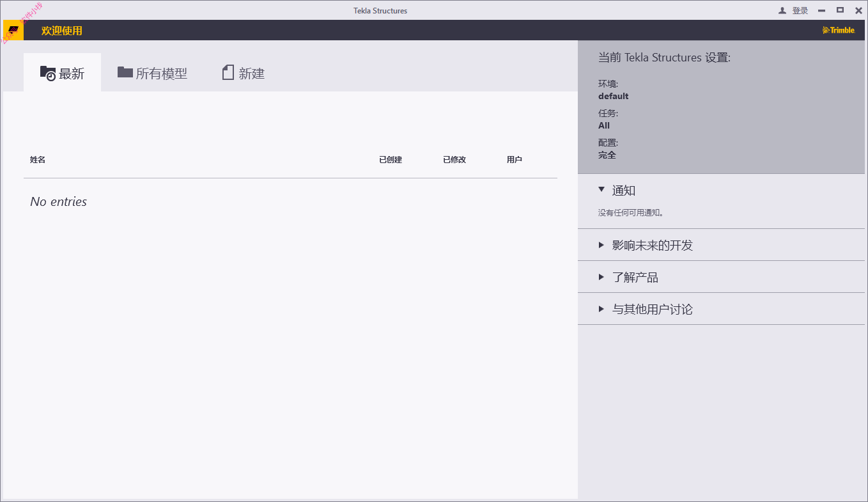868x502 pixels.
Task: Minimize the Tekla Structures window
Action: point(821,10)
